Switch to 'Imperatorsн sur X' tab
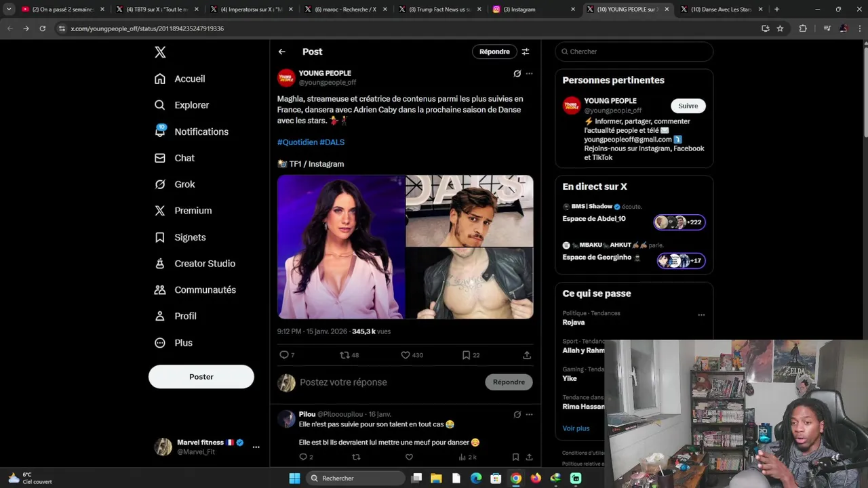 coord(251,9)
